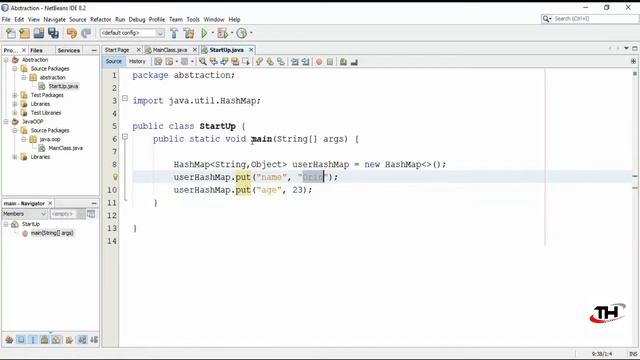The image size is (640, 360).
Task: Switch to the History editor view
Action: (x=137, y=61)
